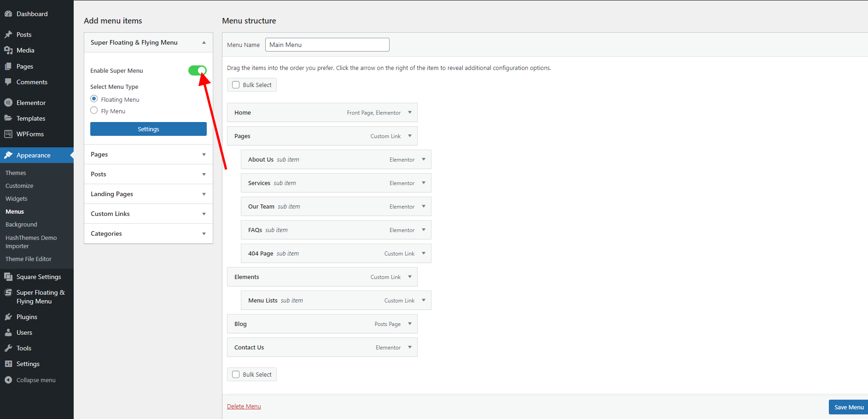Open Customize under Appearance
868x419 pixels.
coord(19,186)
